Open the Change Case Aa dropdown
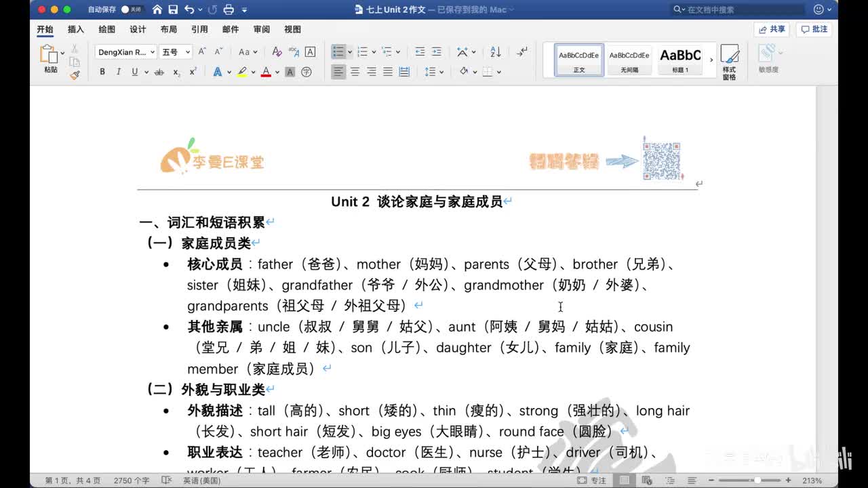 click(x=248, y=52)
